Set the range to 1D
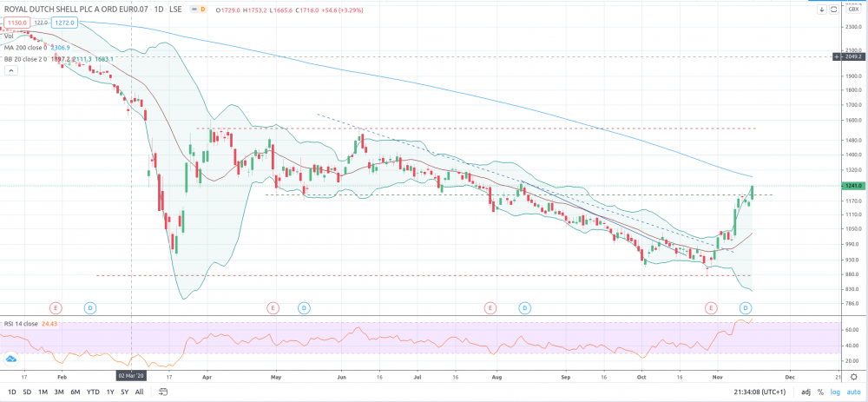Viewport: 868px width, 402px height. point(11,392)
